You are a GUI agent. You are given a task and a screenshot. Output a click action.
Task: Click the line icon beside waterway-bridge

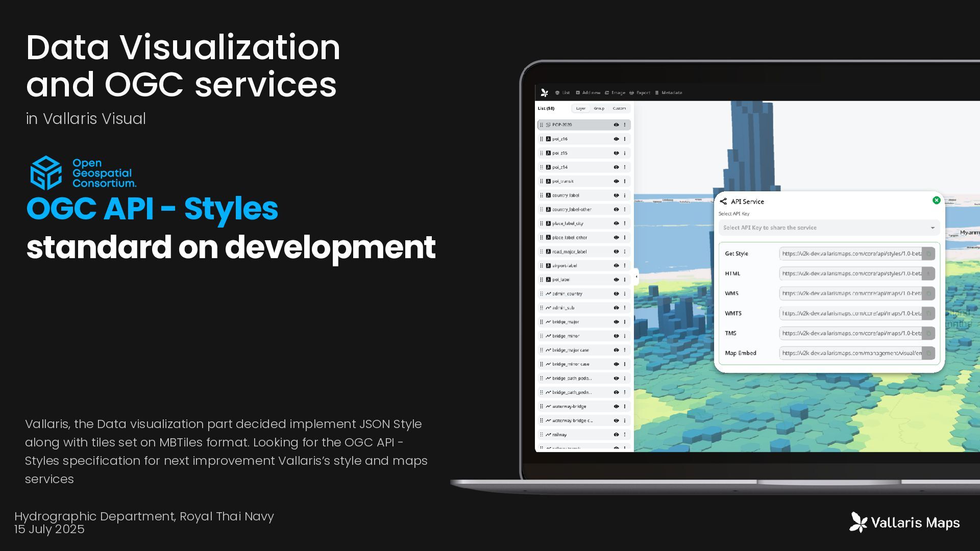pos(548,407)
